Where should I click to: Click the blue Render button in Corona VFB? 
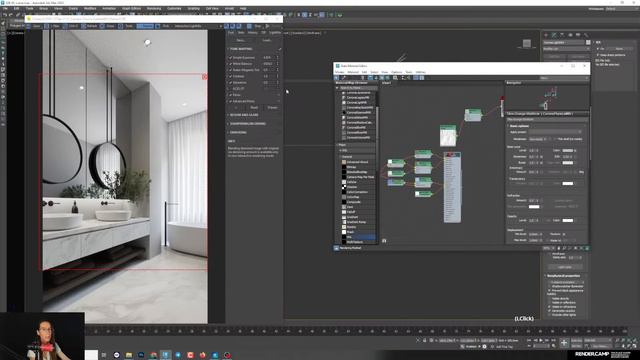145,26
